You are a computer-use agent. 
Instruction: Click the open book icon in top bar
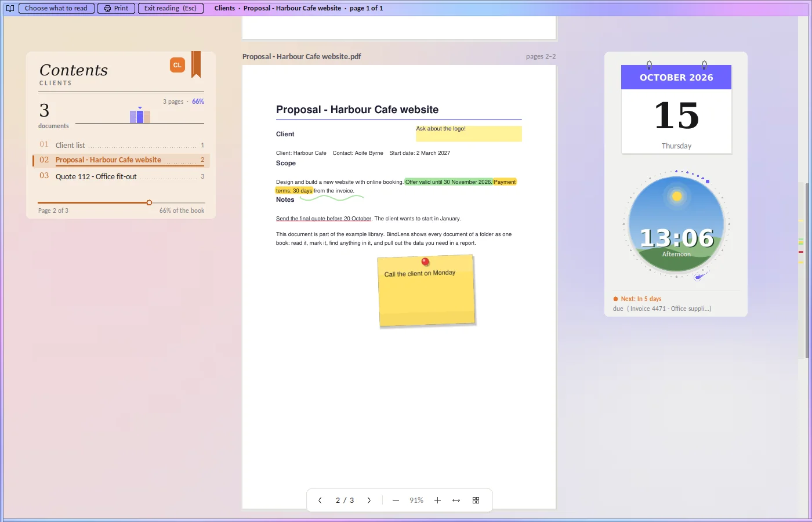pyautogui.click(x=10, y=8)
